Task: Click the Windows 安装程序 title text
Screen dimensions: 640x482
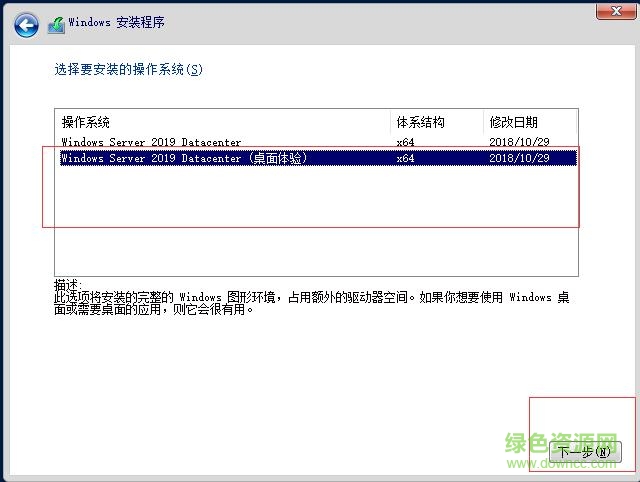Action: 118,23
